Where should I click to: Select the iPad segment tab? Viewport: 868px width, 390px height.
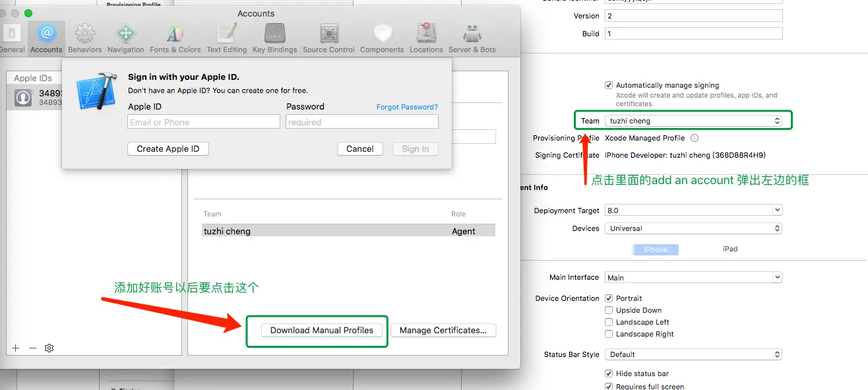click(x=730, y=249)
